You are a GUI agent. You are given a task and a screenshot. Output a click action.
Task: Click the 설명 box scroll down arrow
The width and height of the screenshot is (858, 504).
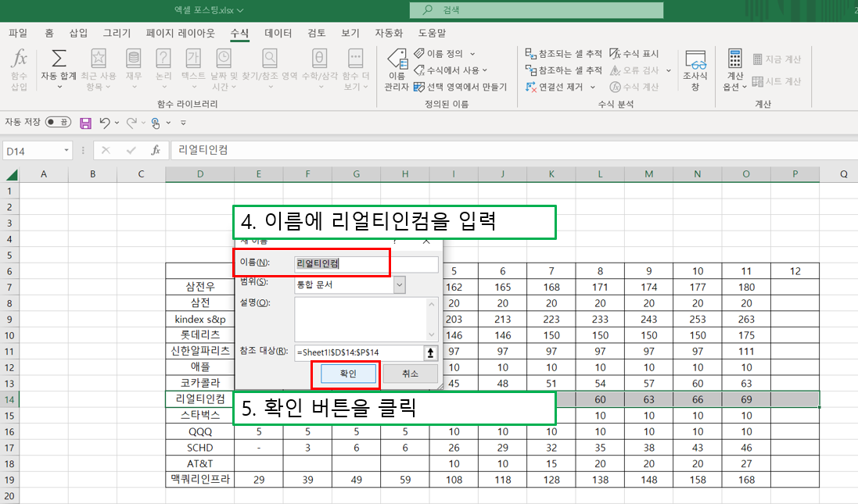click(432, 335)
